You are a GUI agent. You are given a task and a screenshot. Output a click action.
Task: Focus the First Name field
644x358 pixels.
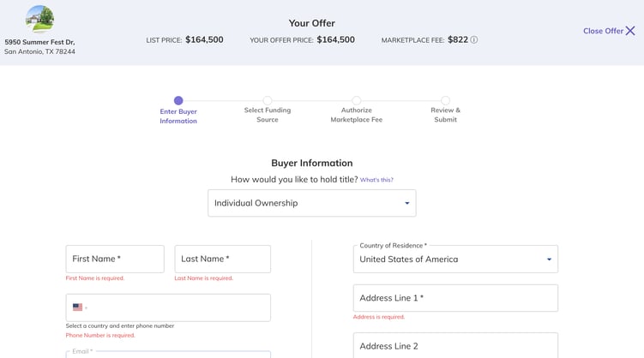pyautogui.click(x=115, y=259)
